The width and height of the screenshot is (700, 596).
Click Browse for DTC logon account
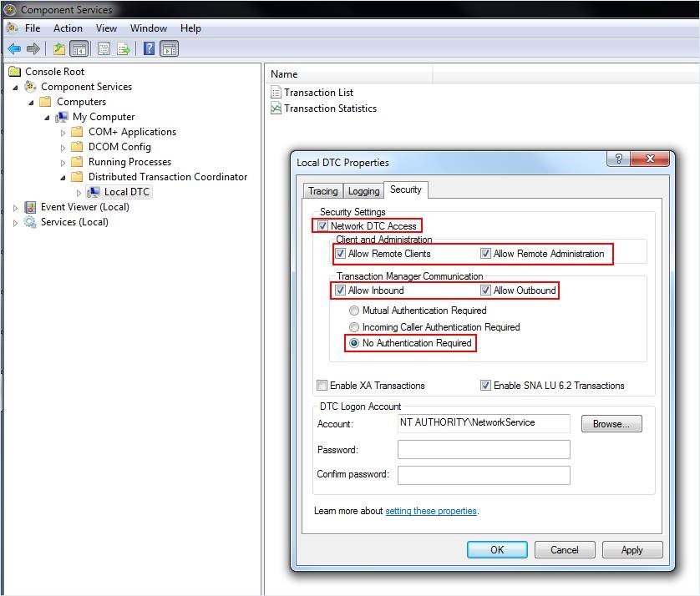click(x=611, y=424)
